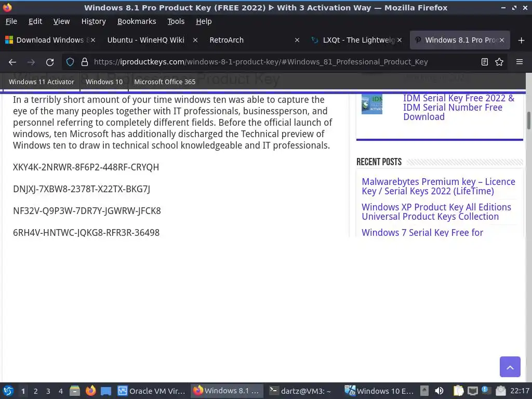Click the 22:17 clock
532x399 pixels.
[520, 391]
